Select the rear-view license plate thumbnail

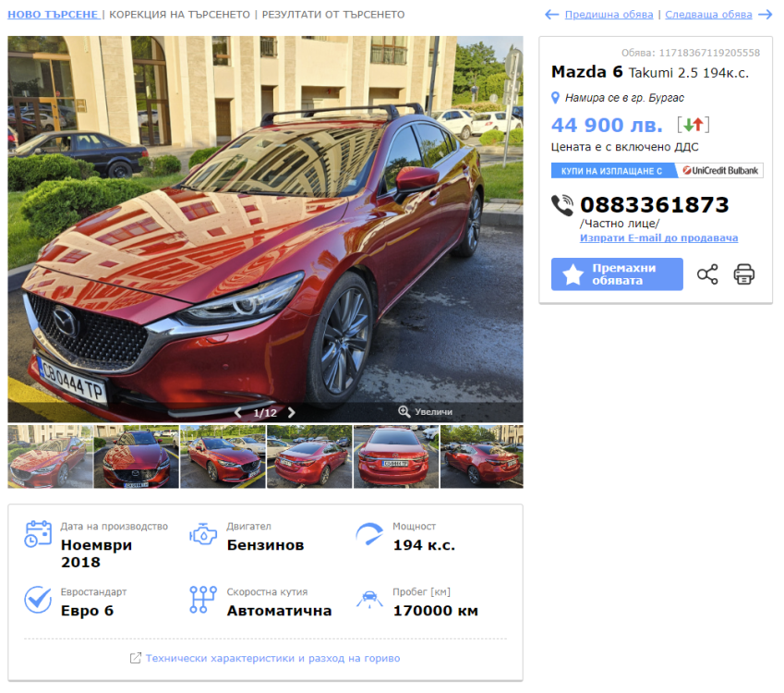tap(396, 456)
